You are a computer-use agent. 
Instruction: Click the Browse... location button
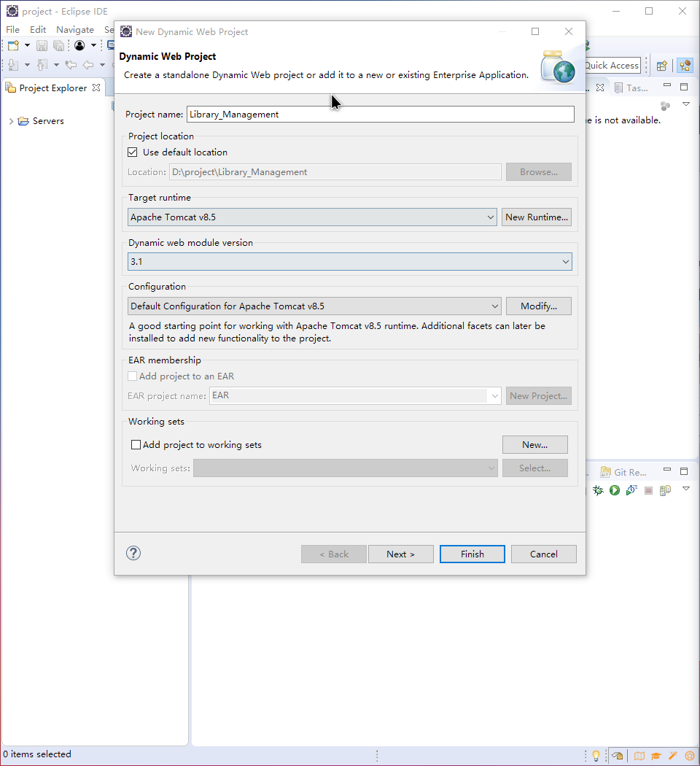tap(538, 172)
